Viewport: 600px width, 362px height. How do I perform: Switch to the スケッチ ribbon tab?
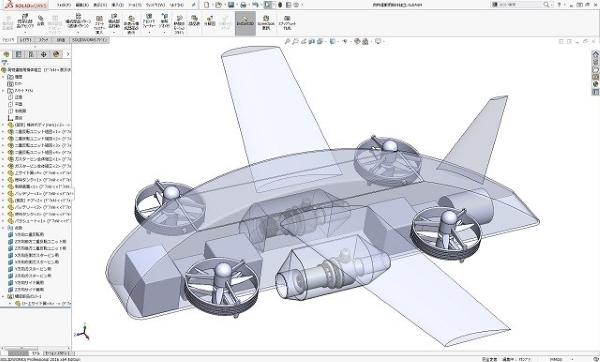point(44,40)
